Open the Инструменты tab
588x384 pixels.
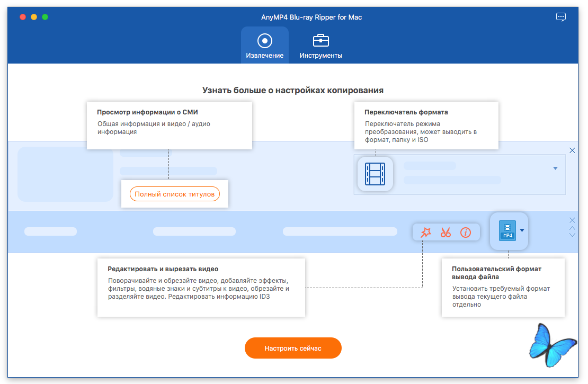pyautogui.click(x=320, y=46)
